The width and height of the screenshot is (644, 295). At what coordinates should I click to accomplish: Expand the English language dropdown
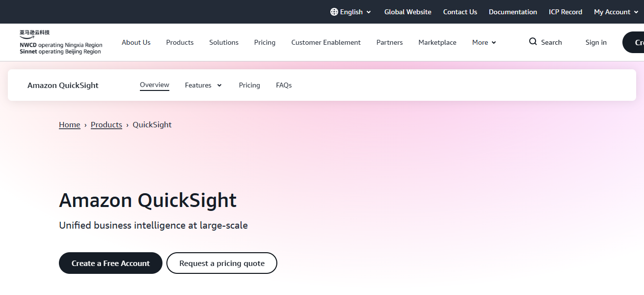pos(350,12)
